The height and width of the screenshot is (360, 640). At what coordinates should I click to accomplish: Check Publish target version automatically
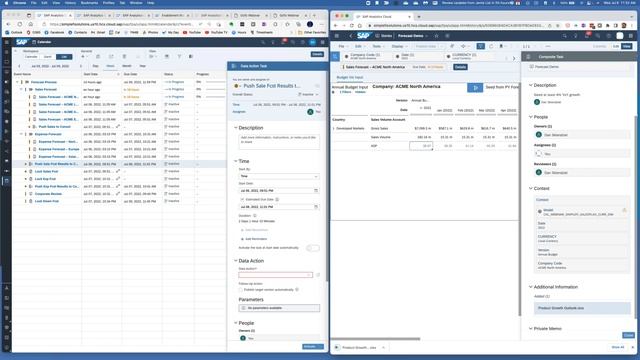(x=240, y=290)
